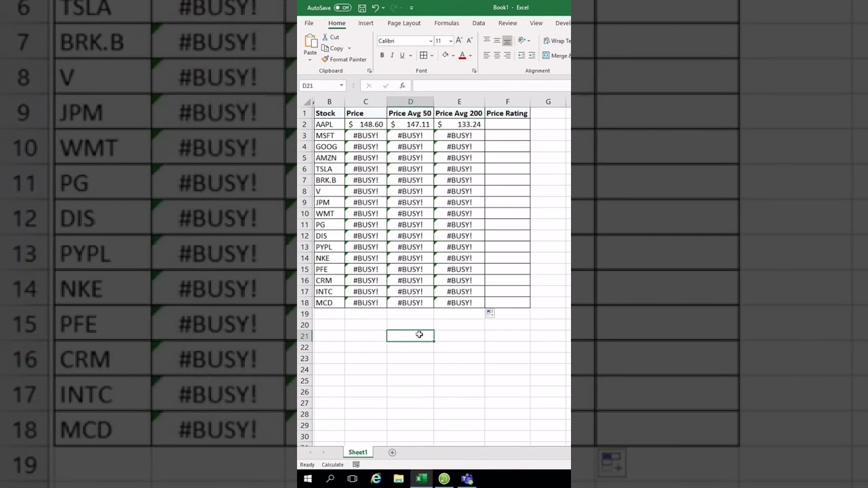Open the Fill Color dropdown arrow
Image resolution: width=868 pixels, height=488 pixels.
(453, 56)
